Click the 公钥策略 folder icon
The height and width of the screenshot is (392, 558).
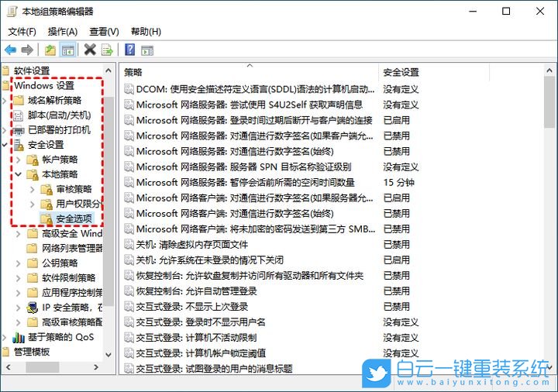[33, 263]
